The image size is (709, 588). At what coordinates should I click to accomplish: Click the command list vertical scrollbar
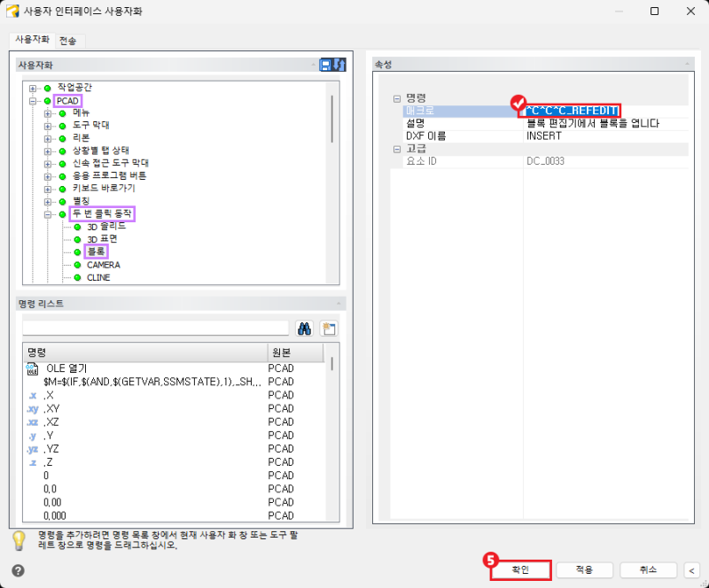tap(332, 364)
